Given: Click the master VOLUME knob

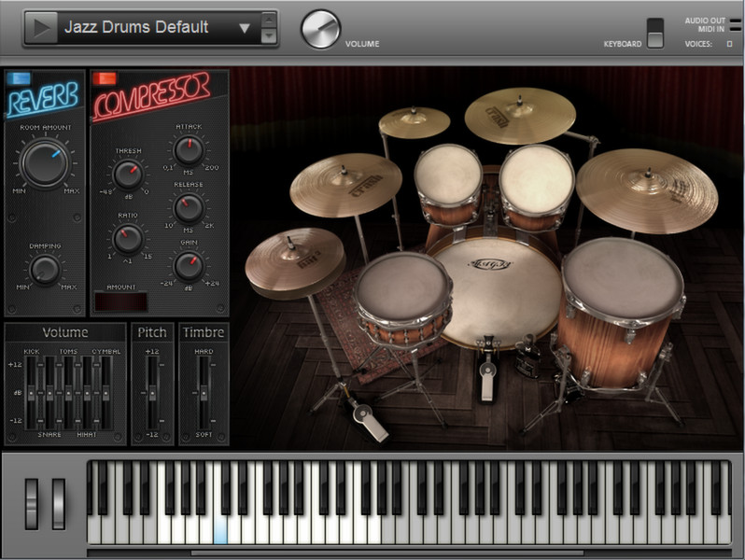Looking at the screenshot, I should point(321,30).
